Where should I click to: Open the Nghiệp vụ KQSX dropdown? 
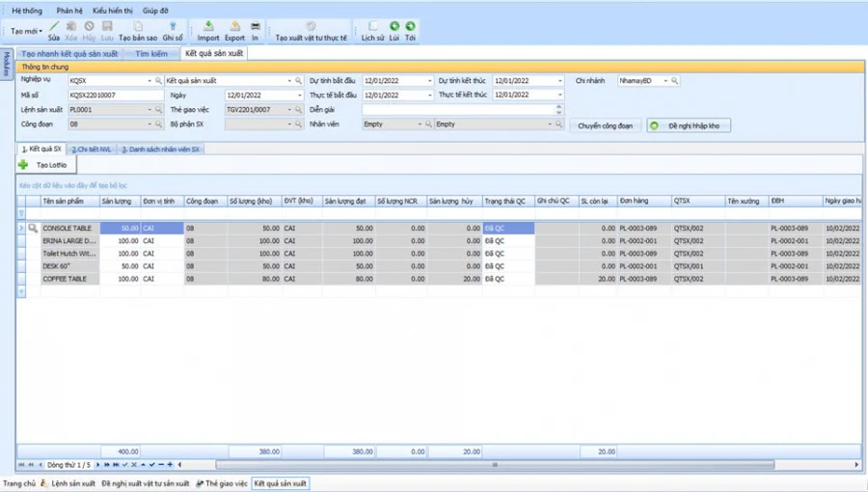[x=149, y=81]
